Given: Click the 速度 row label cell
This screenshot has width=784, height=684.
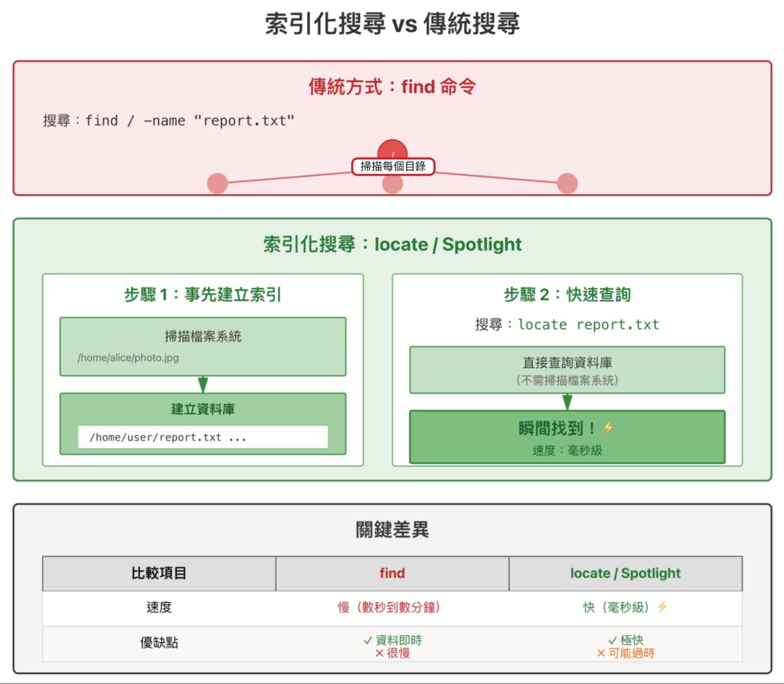Looking at the screenshot, I should [x=159, y=608].
